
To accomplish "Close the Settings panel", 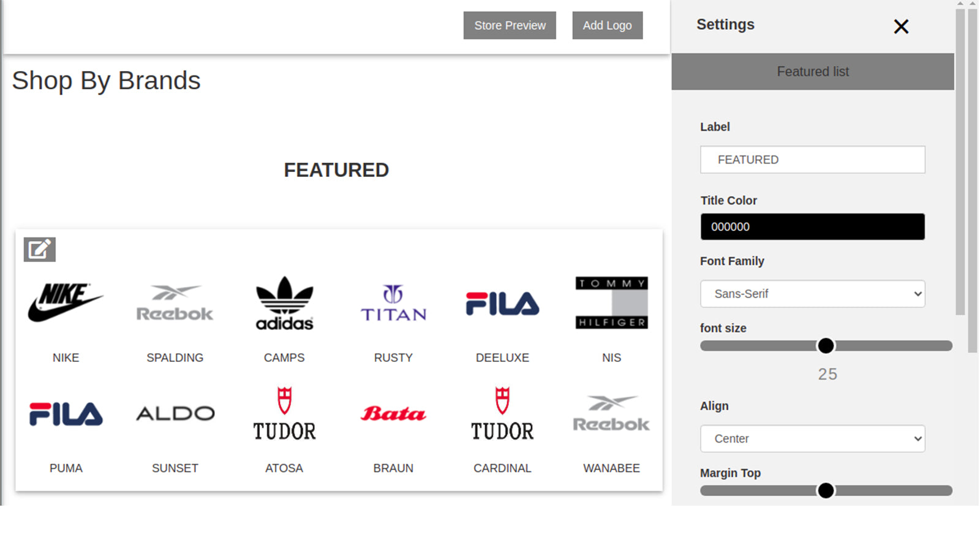I will [900, 26].
